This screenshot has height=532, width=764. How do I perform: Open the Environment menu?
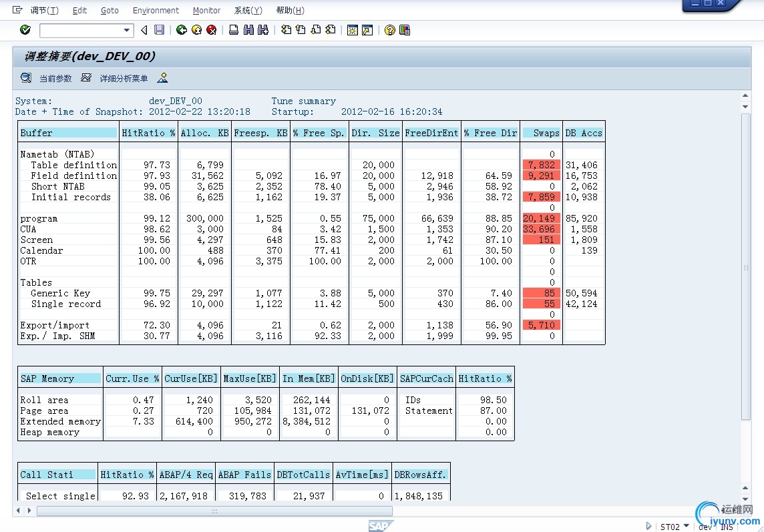[156, 10]
